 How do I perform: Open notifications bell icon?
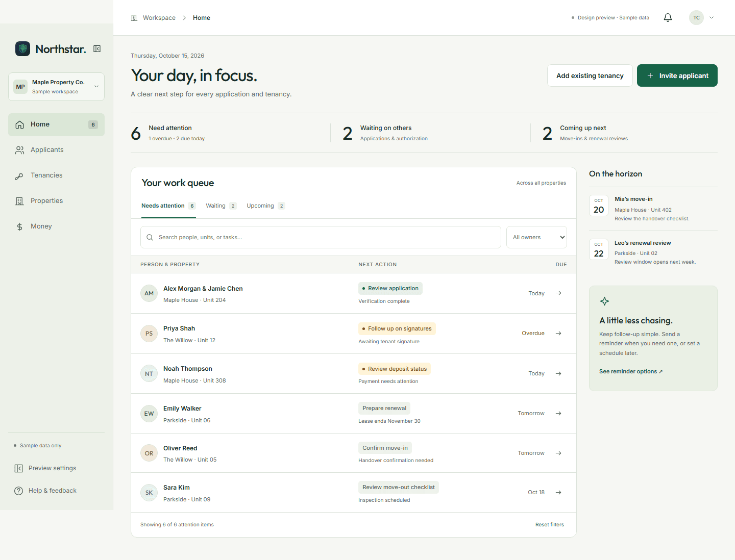pos(668,18)
